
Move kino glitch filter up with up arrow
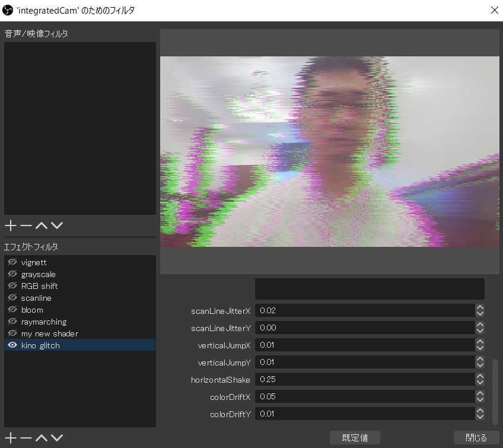(41, 437)
